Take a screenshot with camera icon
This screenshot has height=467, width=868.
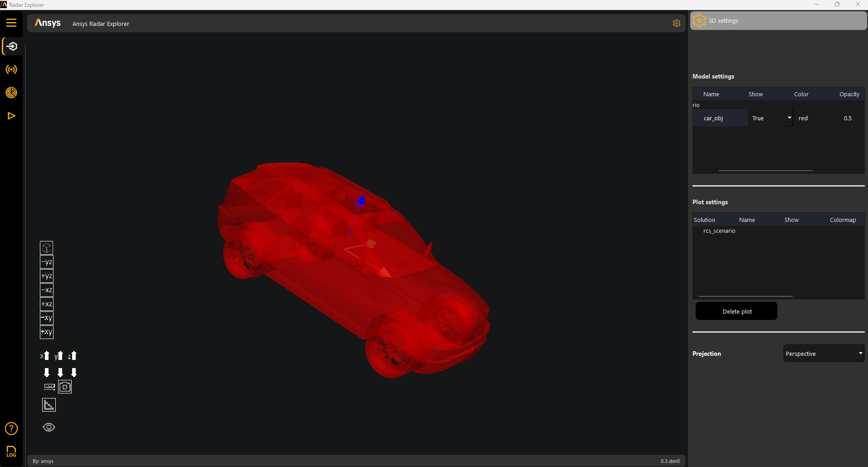(x=65, y=387)
